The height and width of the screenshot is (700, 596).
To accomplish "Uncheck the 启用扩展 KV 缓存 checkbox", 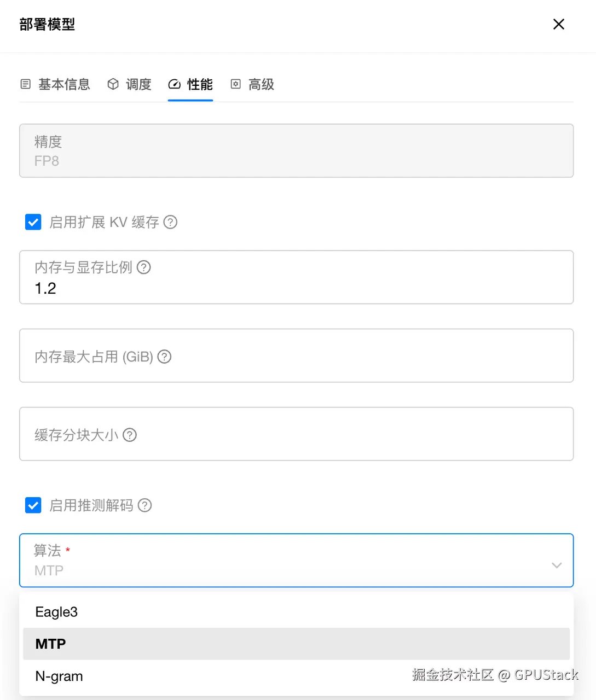I will [x=33, y=222].
